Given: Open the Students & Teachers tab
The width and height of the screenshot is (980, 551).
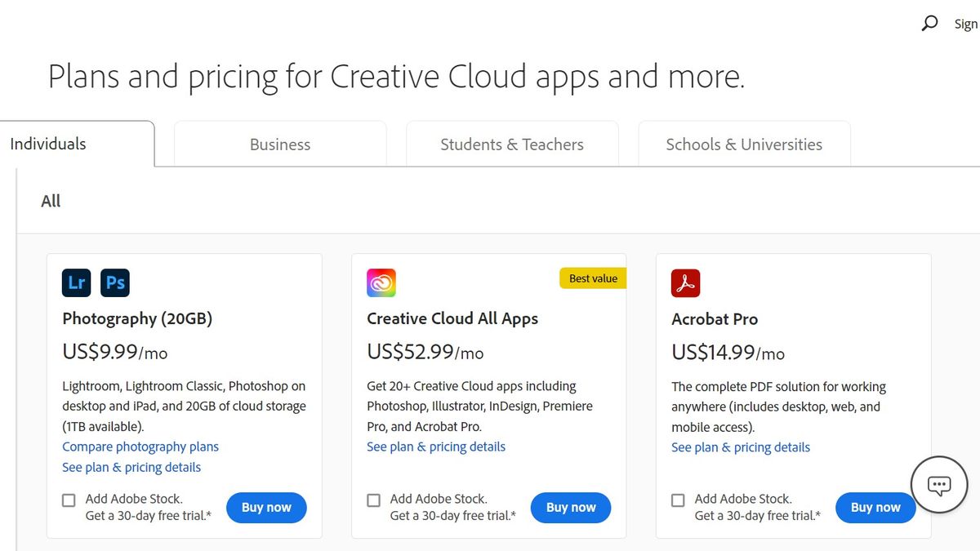Looking at the screenshot, I should click(512, 144).
